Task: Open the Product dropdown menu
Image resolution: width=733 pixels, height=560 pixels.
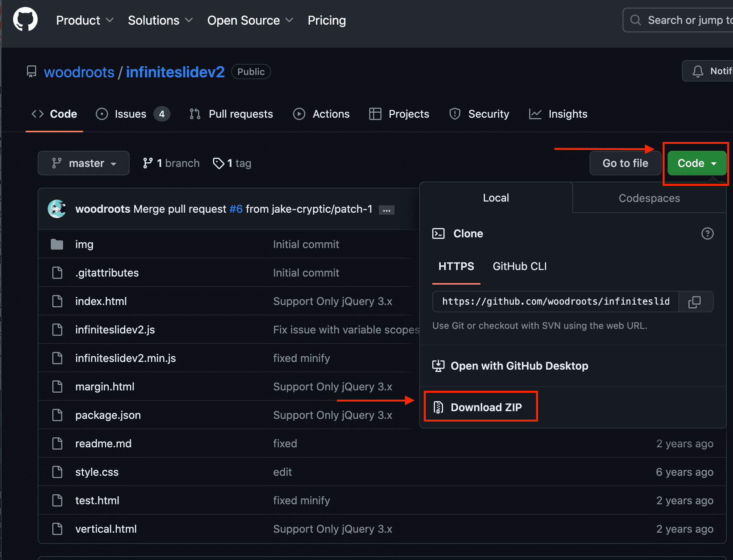Action: pos(85,20)
